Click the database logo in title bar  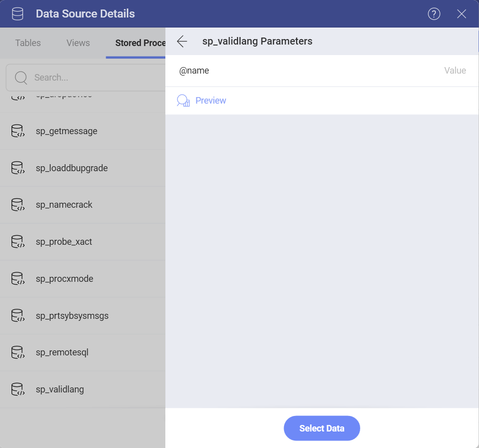point(17,14)
